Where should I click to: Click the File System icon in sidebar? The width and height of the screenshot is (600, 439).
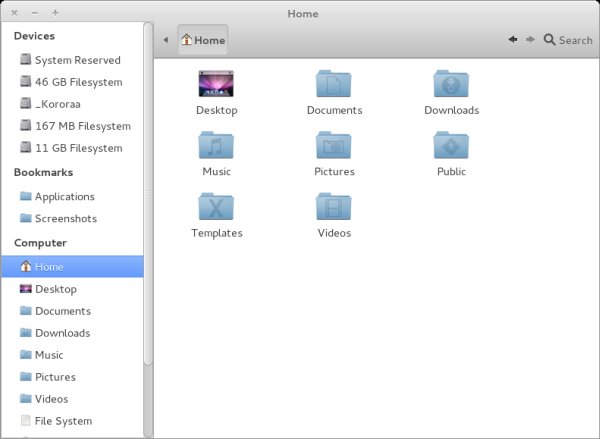point(25,420)
